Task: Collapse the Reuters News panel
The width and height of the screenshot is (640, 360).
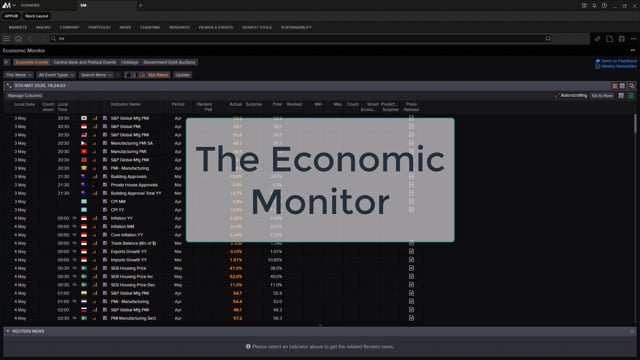Action: coord(8,331)
